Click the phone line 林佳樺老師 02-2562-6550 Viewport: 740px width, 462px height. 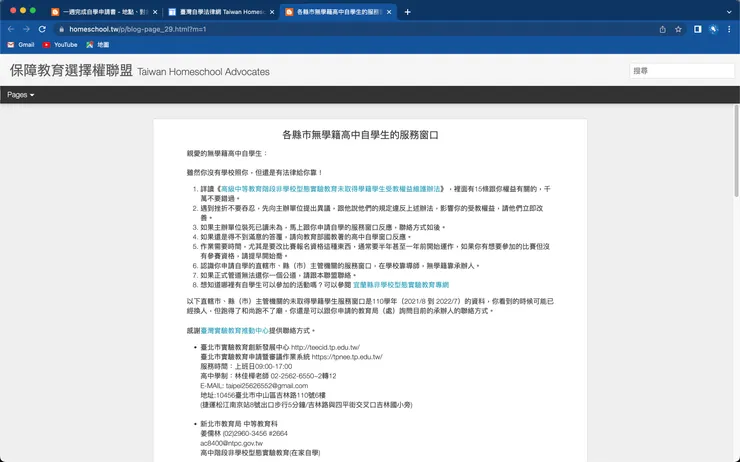[x=268, y=376]
